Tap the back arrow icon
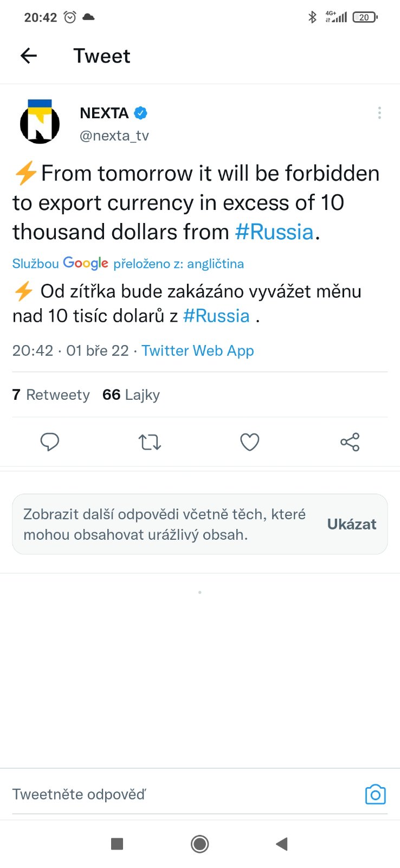 pyautogui.click(x=29, y=55)
